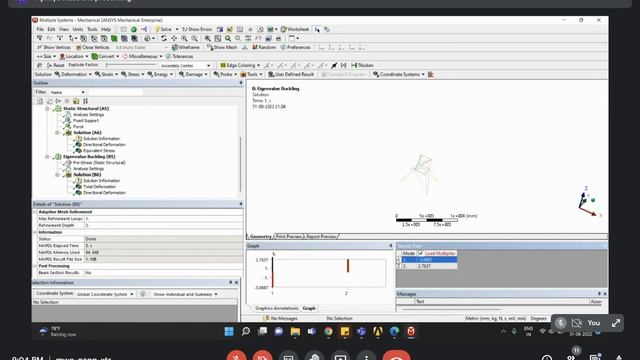Toggle the Load Multiplier column checkbox
This screenshot has height=360, width=640.
[421, 253]
